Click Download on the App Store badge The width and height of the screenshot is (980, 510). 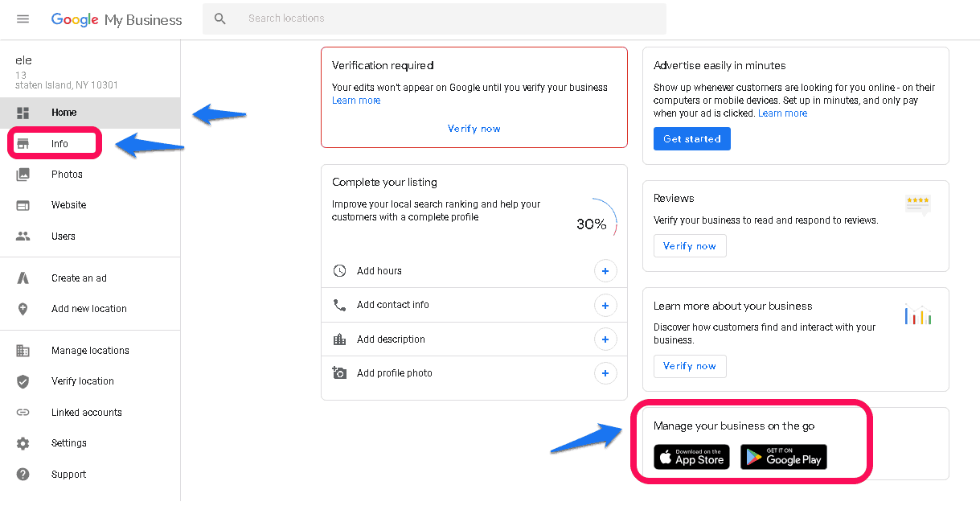click(691, 457)
